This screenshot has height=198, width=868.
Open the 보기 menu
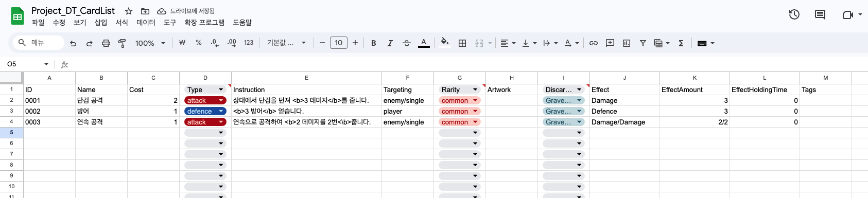click(80, 23)
